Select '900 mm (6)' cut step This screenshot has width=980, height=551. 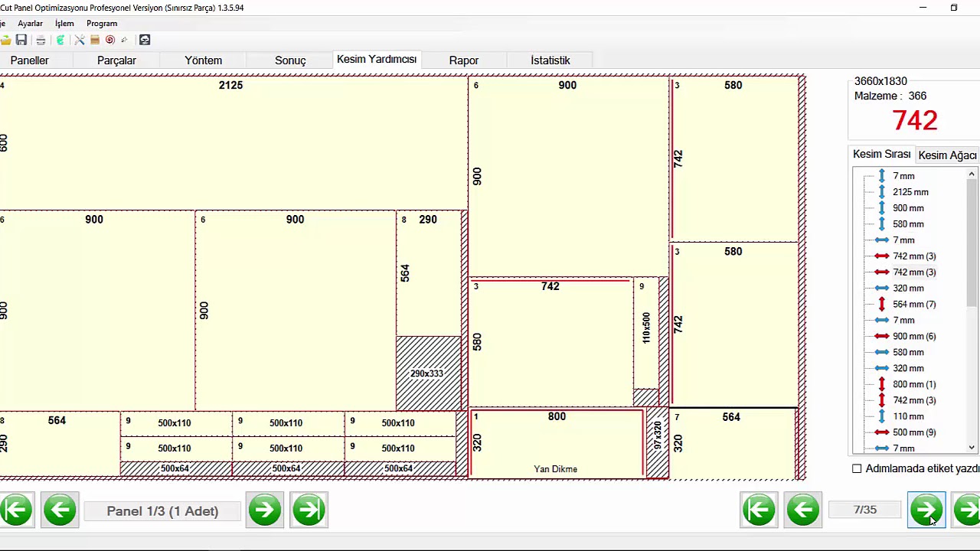913,337
